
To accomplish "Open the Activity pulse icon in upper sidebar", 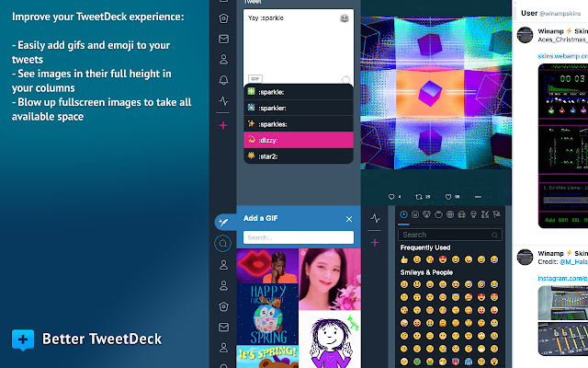I will point(223,100).
